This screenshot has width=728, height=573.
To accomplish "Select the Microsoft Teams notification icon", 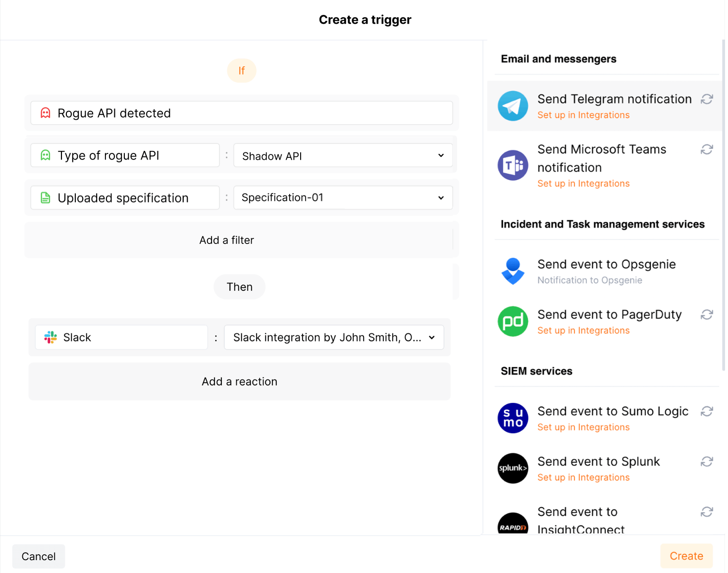I will tap(513, 165).
